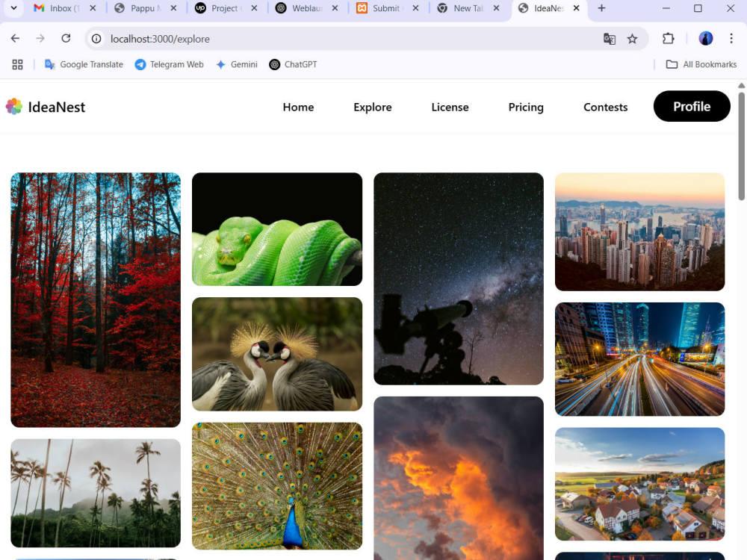Screen dimensions: 747x560
Task: Open the green snake image
Action: coord(277,229)
